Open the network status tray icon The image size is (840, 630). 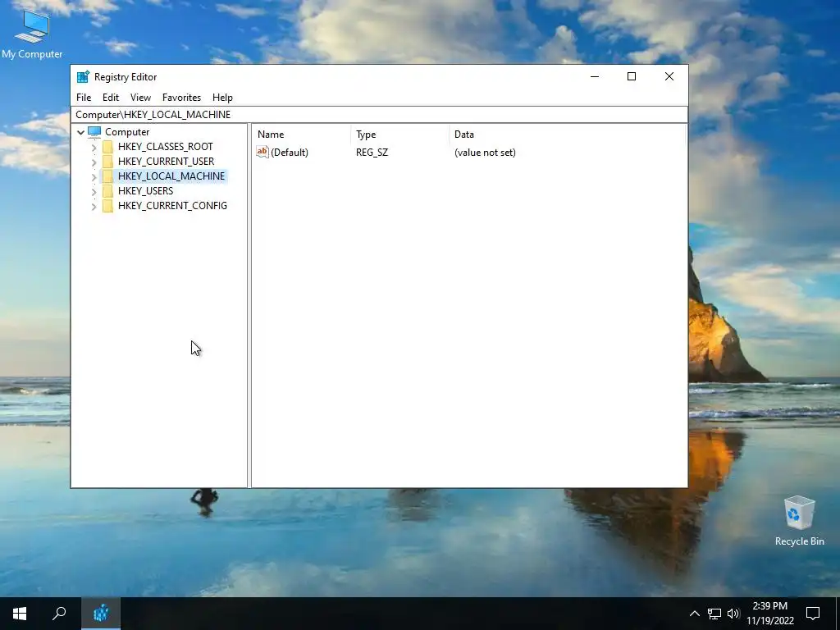tap(714, 614)
